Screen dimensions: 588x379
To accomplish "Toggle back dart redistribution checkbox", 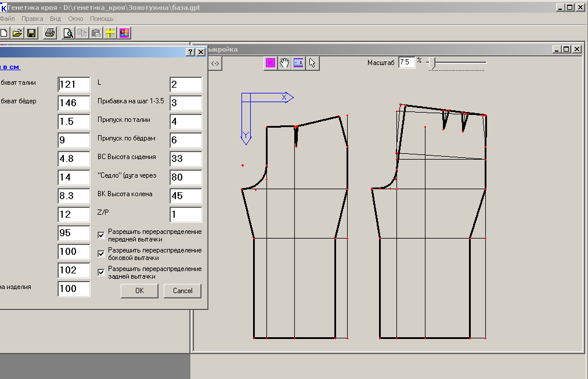I will point(101,272).
